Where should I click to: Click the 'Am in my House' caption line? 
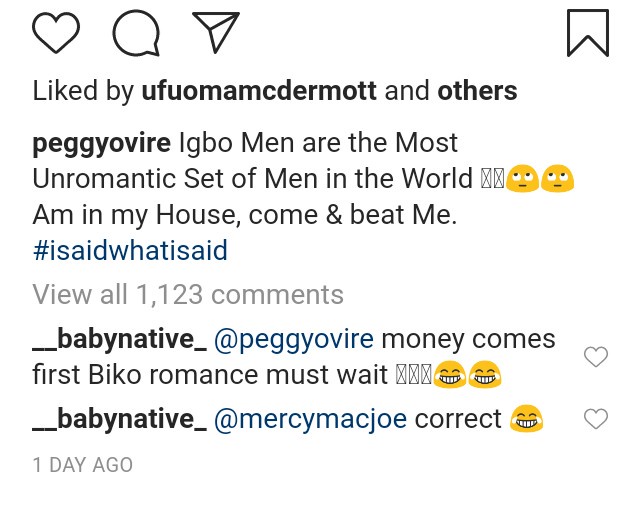(244, 215)
